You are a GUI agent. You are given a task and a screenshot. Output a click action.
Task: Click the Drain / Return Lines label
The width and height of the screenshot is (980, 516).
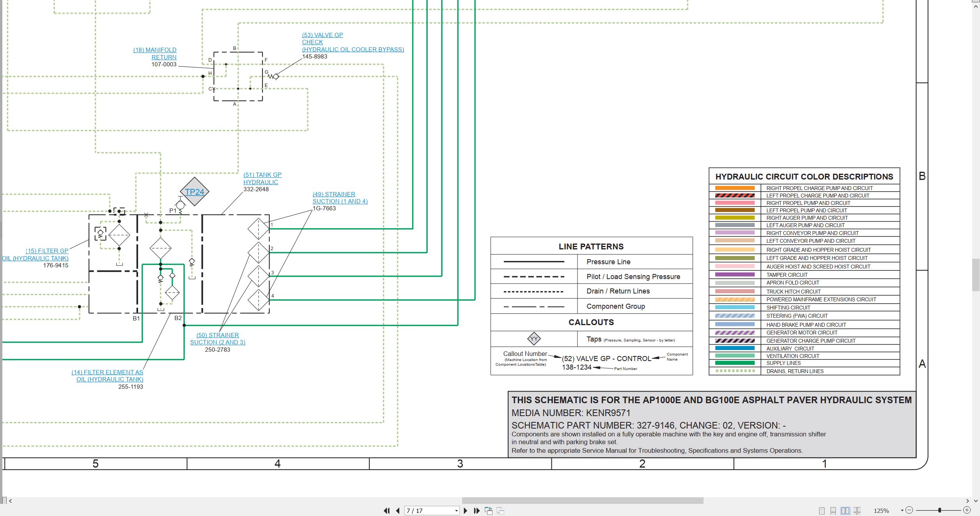(618, 291)
